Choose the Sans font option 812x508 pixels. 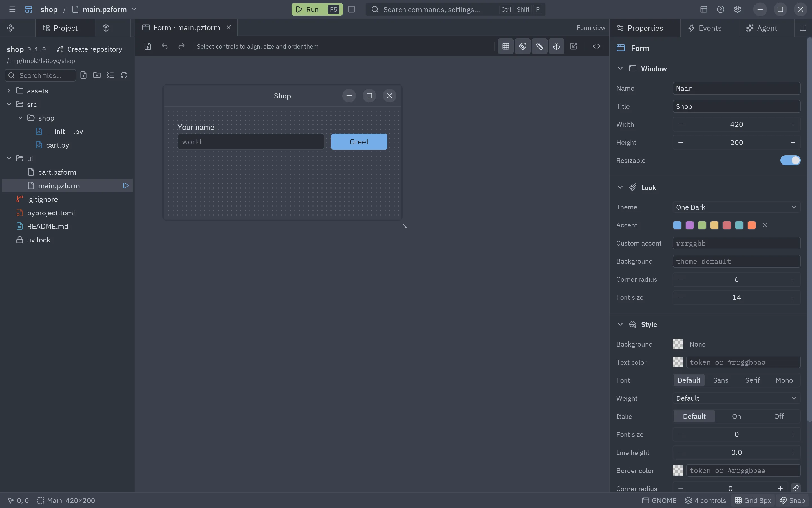[x=721, y=380]
